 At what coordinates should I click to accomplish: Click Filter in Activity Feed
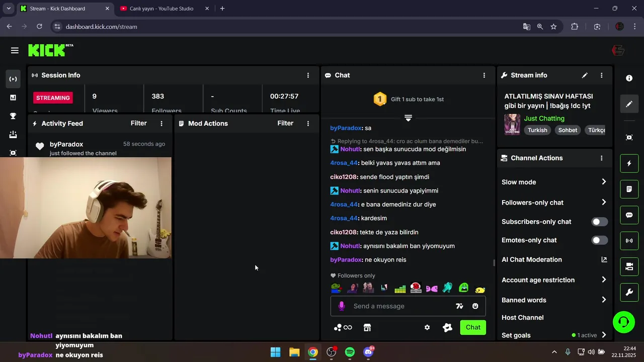(139, 123)
